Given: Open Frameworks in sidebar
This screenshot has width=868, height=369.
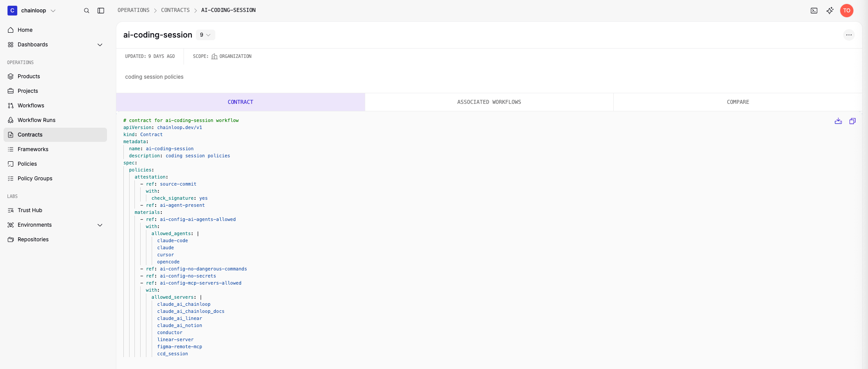Looking at the screenshot, I should (55, 149).
